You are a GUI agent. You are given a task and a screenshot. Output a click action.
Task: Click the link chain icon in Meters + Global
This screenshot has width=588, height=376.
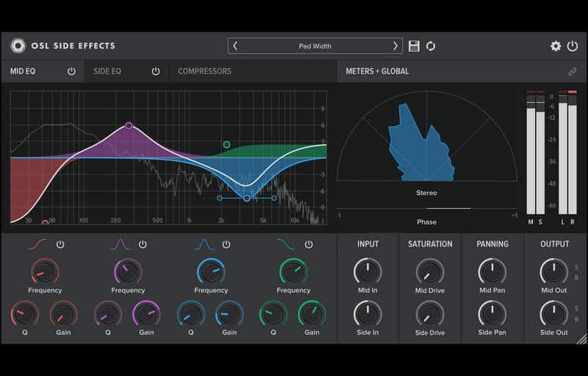(572, 71)
